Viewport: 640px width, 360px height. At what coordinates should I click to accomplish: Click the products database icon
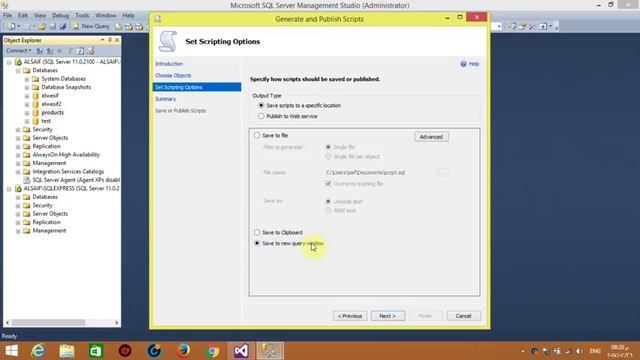pyautogui.click(x=36, y=113)
